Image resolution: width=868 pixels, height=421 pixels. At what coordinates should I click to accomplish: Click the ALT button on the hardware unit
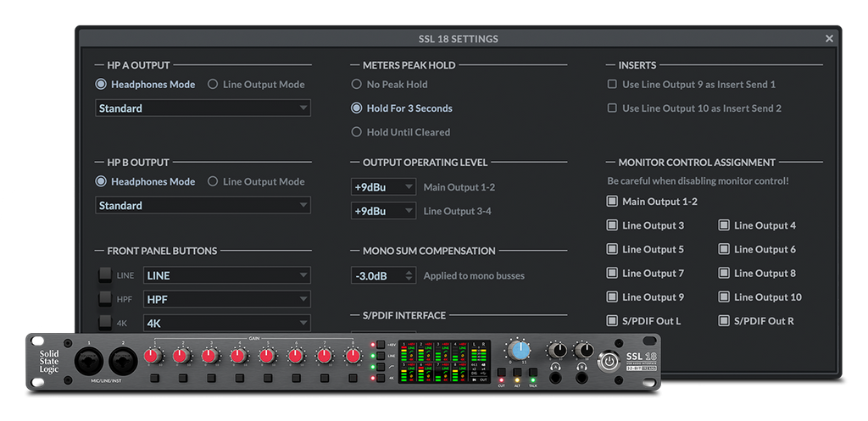517,373
